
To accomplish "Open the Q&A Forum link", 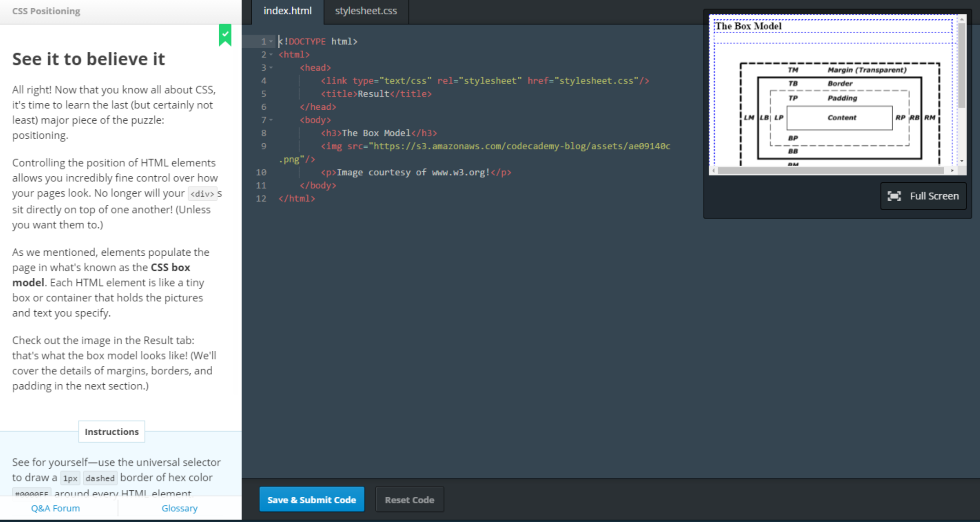I will click(56, 508).
